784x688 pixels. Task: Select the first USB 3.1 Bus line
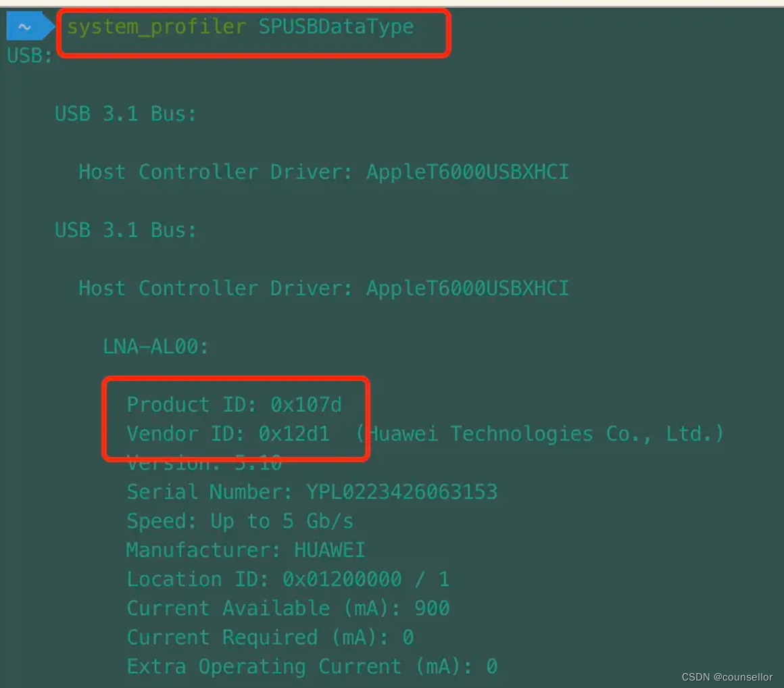click(x=126, y=114)
